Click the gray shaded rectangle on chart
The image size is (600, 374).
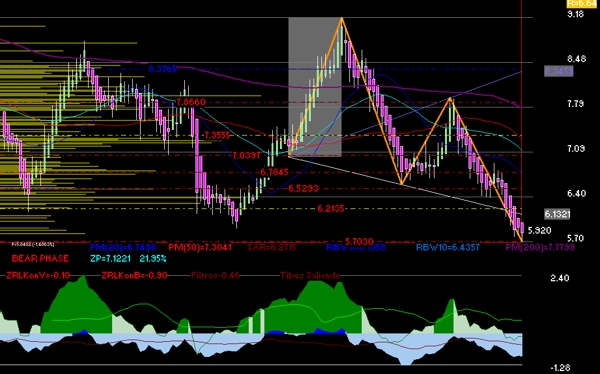[x=315, y=87]
